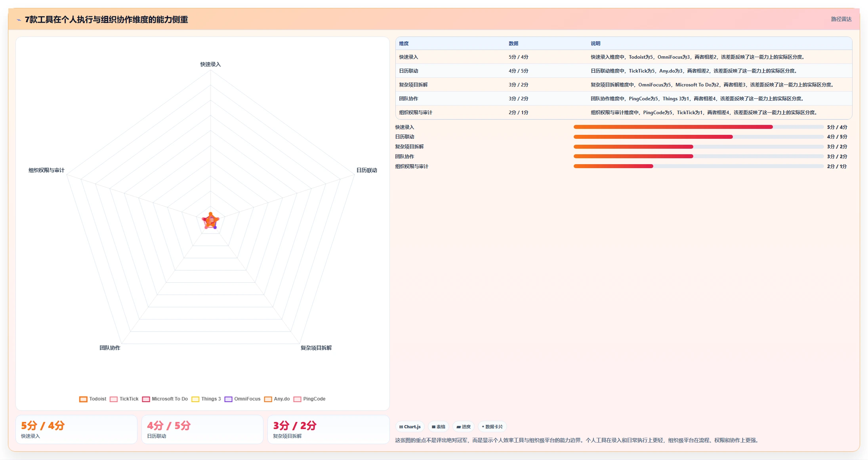Viewport: 868px width, 460px height.
Task: Click the Chart.js tag chip
Action: coord(410,427)
